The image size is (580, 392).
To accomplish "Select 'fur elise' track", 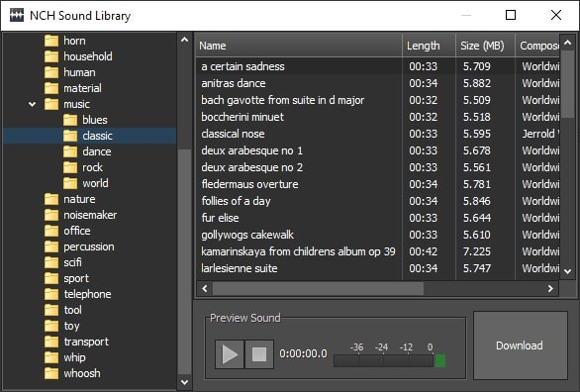I will 377,218.
